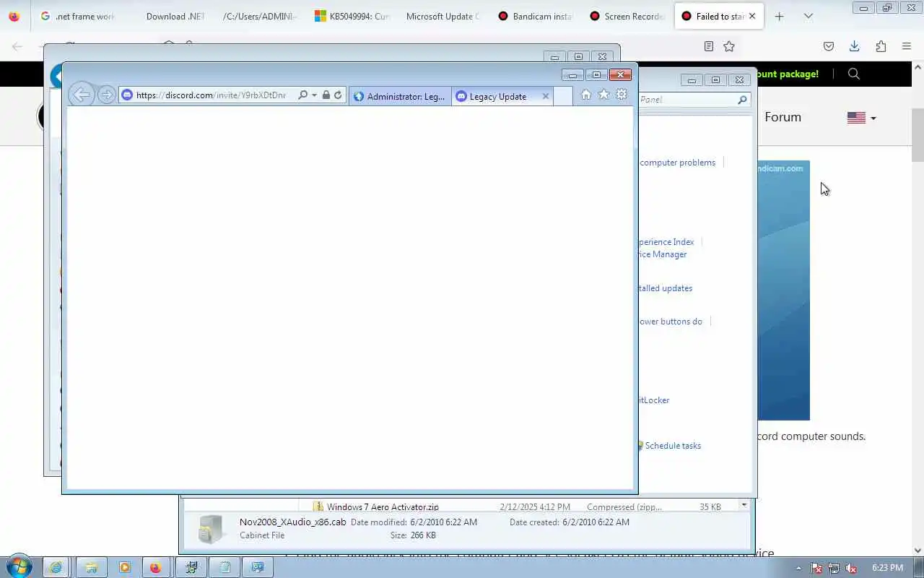Show Firefox downloads panel
Screen dimensions: 924x578
point(854,46)
